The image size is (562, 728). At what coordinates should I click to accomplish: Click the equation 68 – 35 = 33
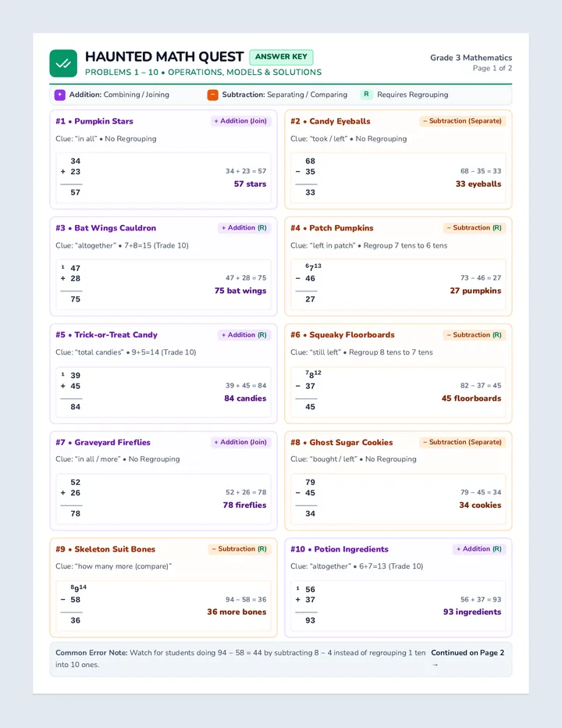click(x=481, y=171)
